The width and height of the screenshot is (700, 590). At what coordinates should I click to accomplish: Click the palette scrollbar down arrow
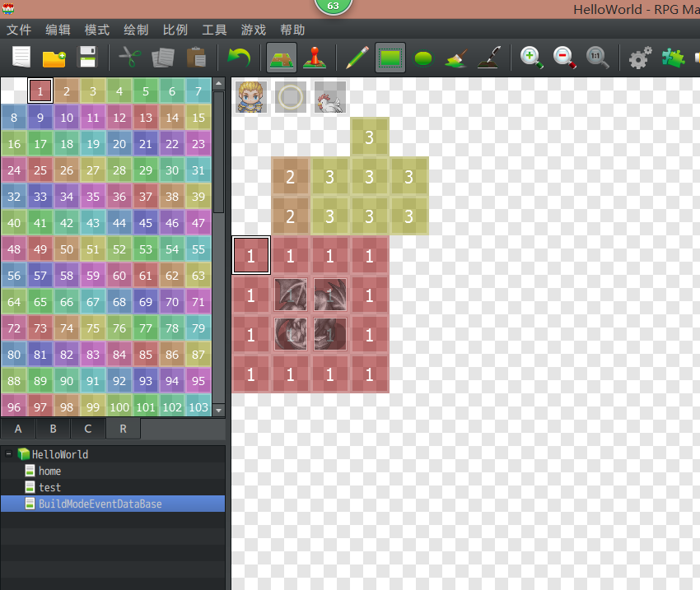tap(219, 411)
